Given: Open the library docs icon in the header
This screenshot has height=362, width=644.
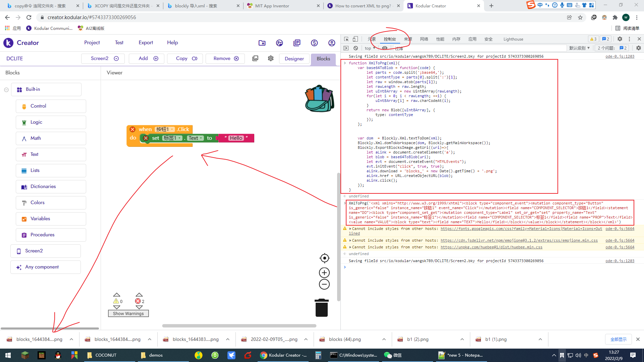Looking at the screenshot, I should tap(297, 43).
